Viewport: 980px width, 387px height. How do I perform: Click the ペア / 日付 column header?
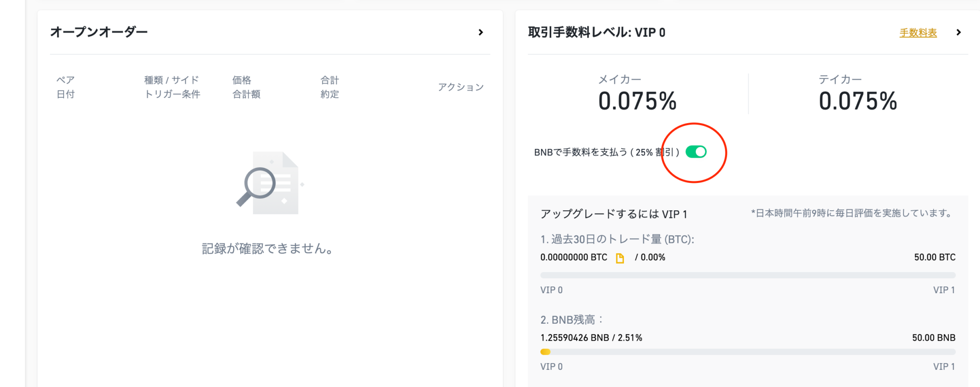(x=66, y=87)
